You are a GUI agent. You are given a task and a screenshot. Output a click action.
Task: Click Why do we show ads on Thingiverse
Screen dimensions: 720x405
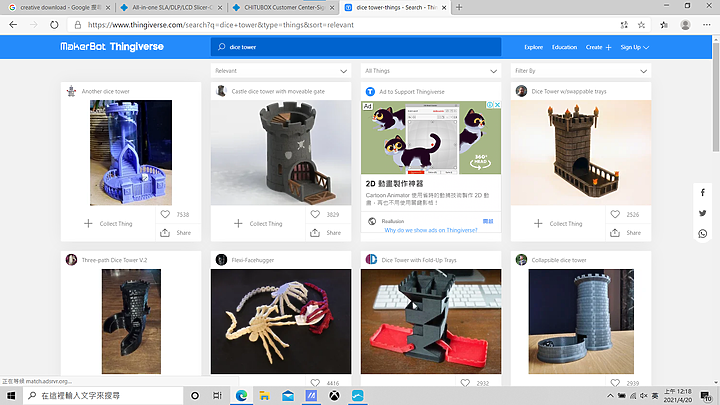431,230
